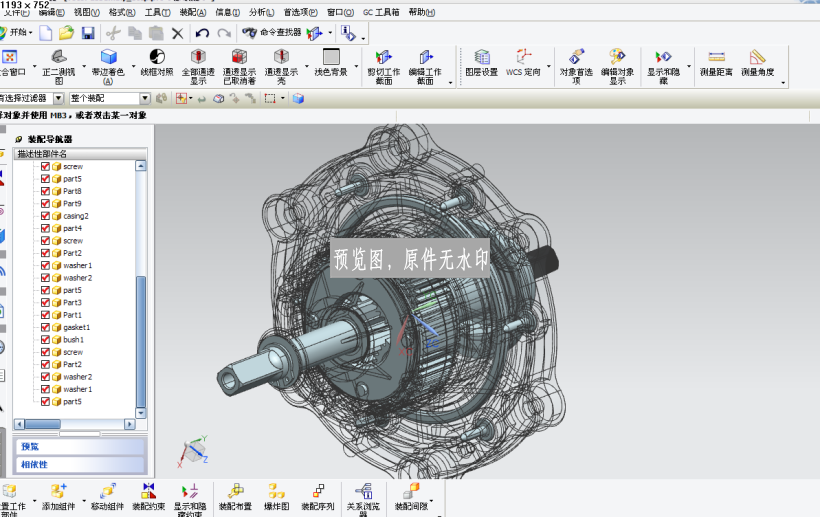Select the 装配约束 assembly constraints icon
Viewport: 820px width, 517px height.
[x=149, y=497]
